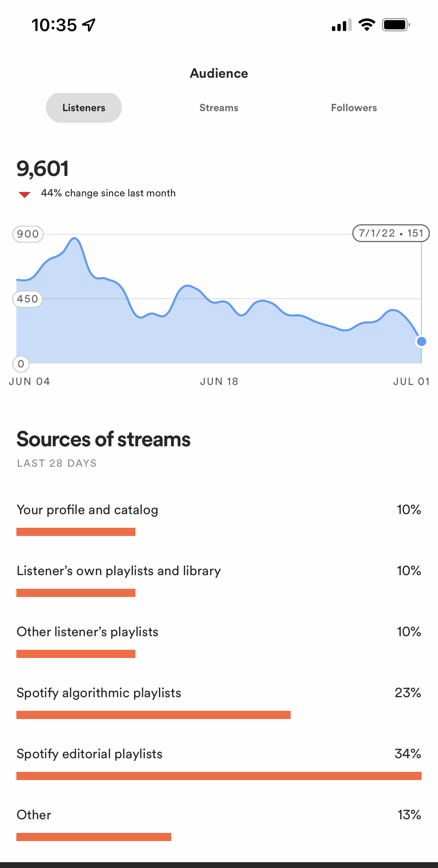Image resolution: width=438 pixels, height=868 pixels.
Task: Select the Listeners tab
Action: point(84,108)
